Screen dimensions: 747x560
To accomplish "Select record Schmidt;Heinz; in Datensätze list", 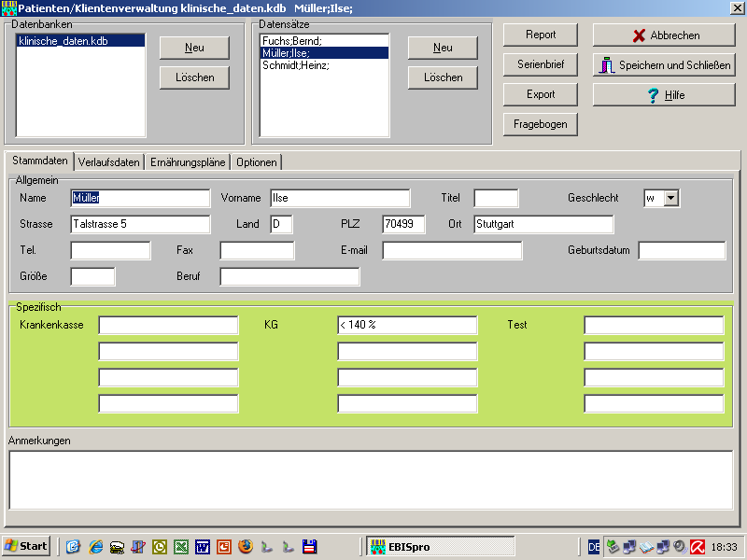I will pos(296,65).
